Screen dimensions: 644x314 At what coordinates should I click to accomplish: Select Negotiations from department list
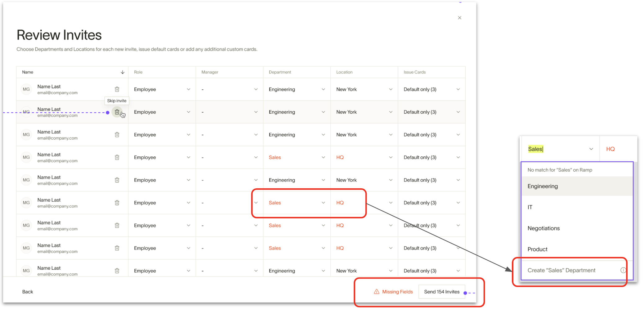point(577,228)
